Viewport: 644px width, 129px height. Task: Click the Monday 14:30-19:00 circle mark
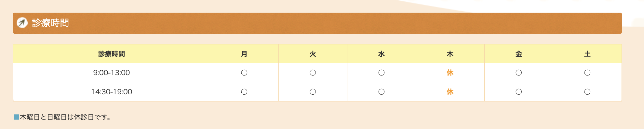pos(244,92)
